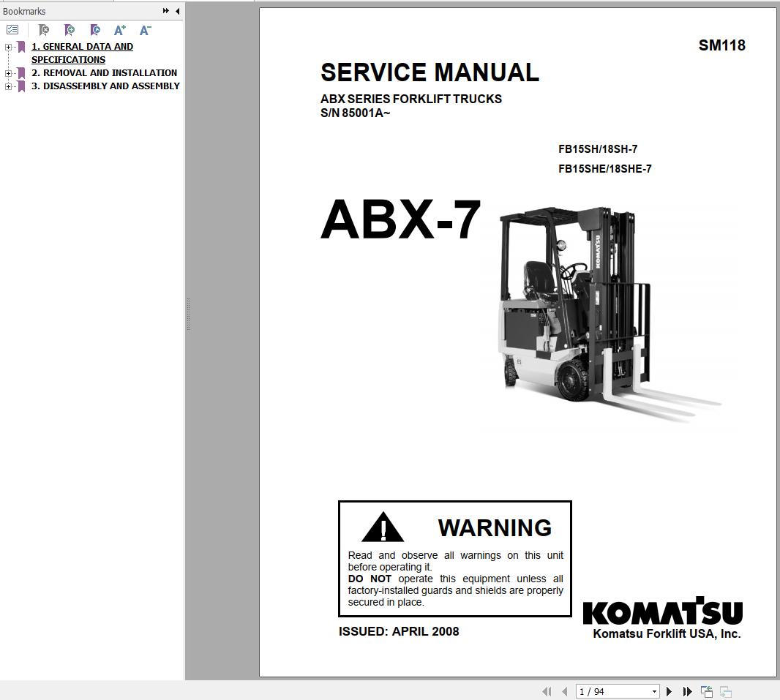780x700 pixels.
Task: Expand the General Data and Specifications bookmark
Action: (7, 46)
